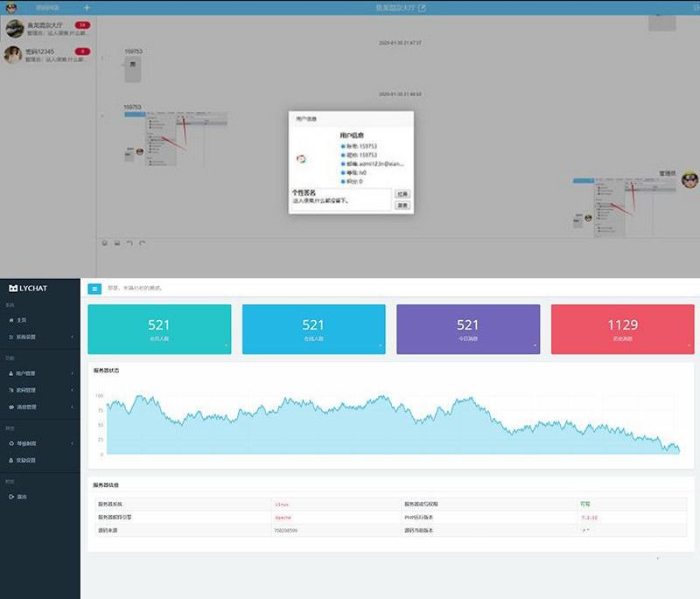Click the user avatar in top-left corner
700x599 pixels.
pyautogui.click(x=11, y=8)
